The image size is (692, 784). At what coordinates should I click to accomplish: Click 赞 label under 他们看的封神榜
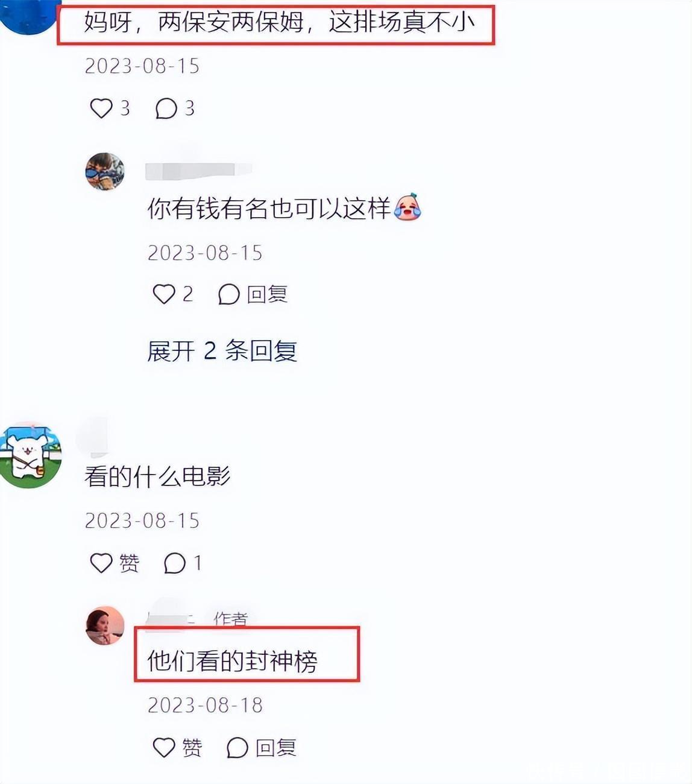point(192,748)
